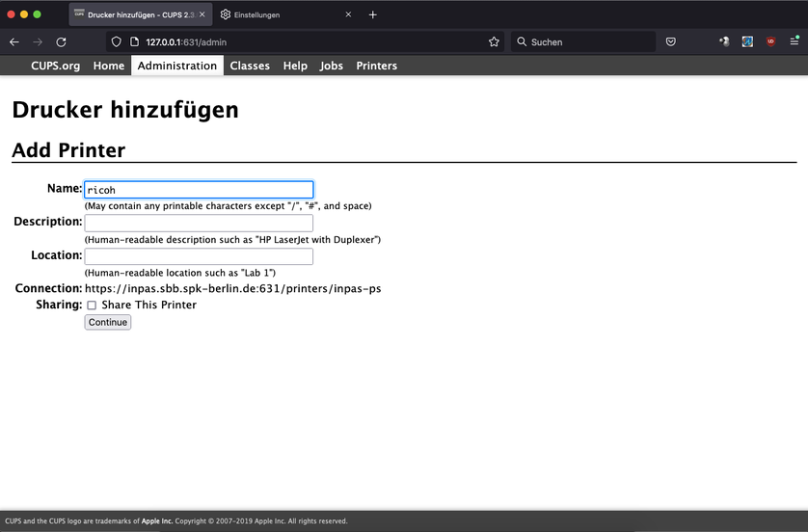The width and height of the screenshot is (808, 532).
Task: Click the shield tracking protection icon
Action: pyautogui.click(x=117, y=42)
